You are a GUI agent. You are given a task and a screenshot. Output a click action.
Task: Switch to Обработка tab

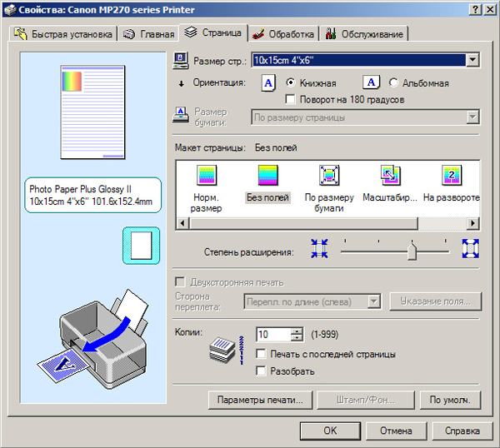pyautogui.click(x=283, y=34)
